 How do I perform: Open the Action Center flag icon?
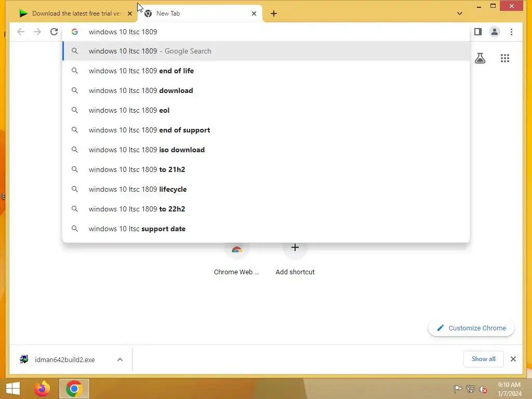click(x=458, y=389)
